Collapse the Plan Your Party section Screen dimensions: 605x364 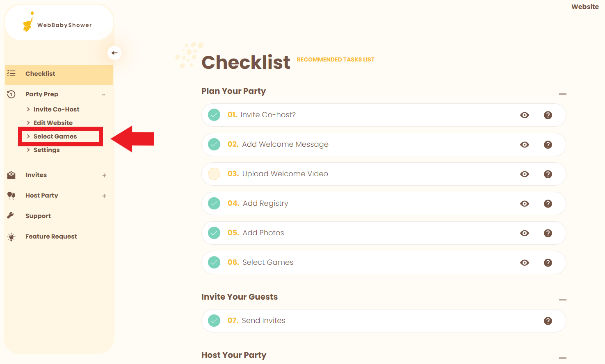(562, 94)
